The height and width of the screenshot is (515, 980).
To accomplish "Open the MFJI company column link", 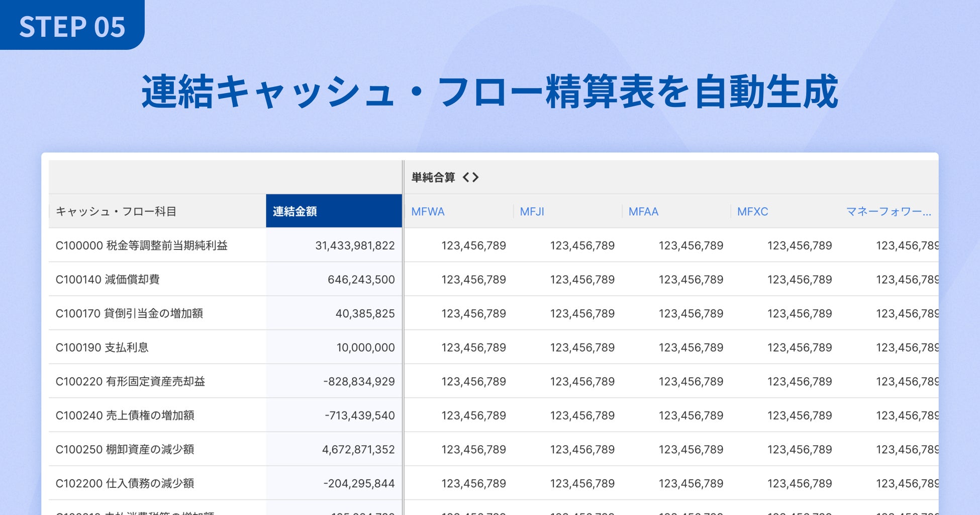I will (x=532, y=212).
